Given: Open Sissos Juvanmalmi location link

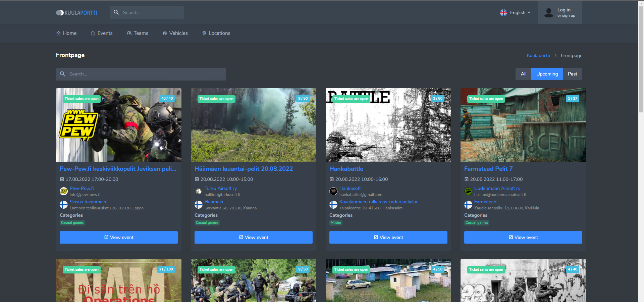Looking at the screenshot, I should 89,202.
